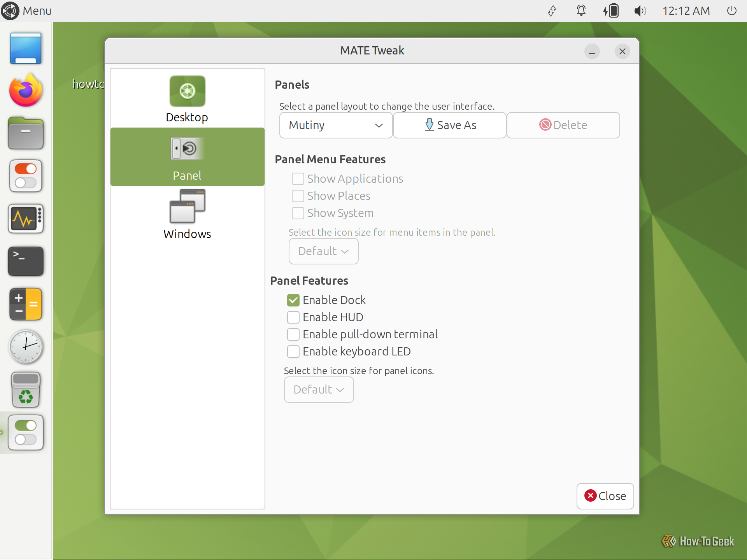Open the notifications bell indicator
This screenshot has width=747, height=560.
pos(581,10)
